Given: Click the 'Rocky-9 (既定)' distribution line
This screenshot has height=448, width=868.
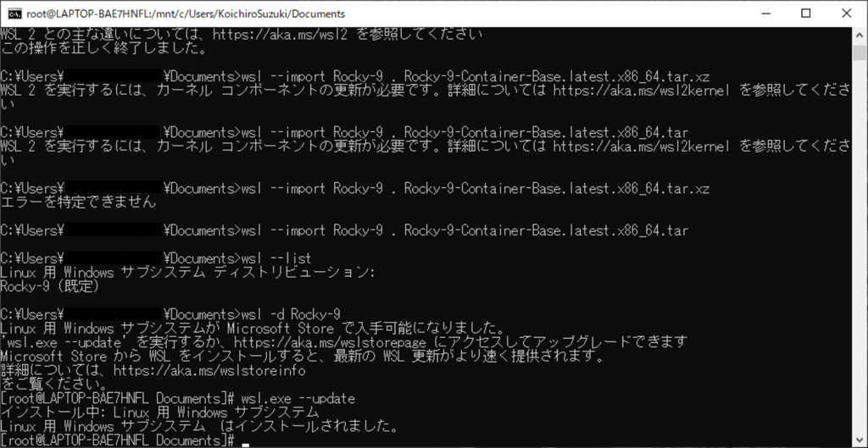Looking at the screenshot, I should click(51, 286).
